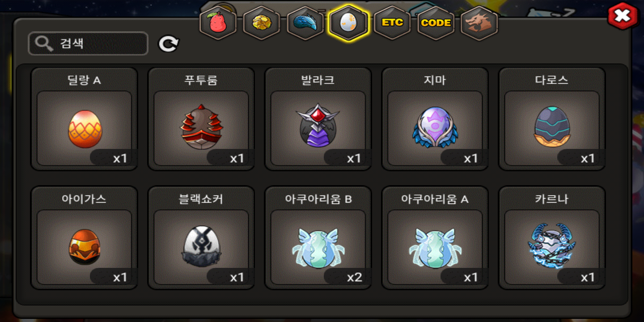Close the inventory with red X
Screen dimensions: 644x322
tap(622, 17)
